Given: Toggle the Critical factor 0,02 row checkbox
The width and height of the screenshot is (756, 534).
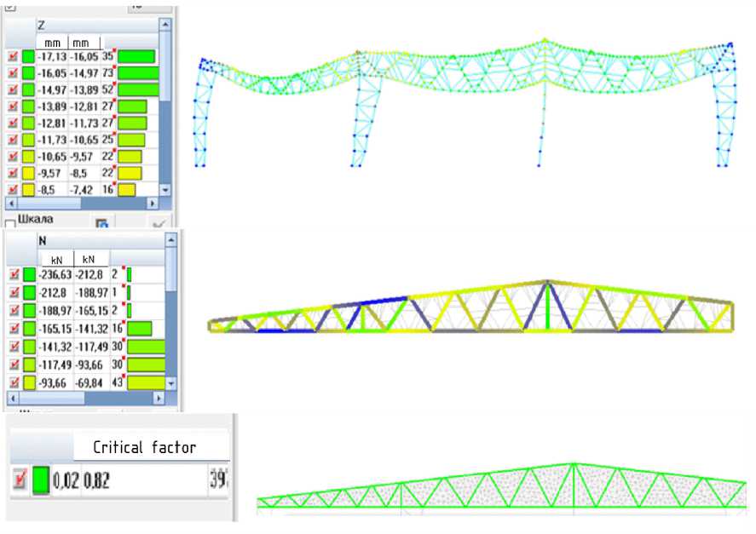Looking at the screenshot, I should pyautogui.click(x=20, y=479).
